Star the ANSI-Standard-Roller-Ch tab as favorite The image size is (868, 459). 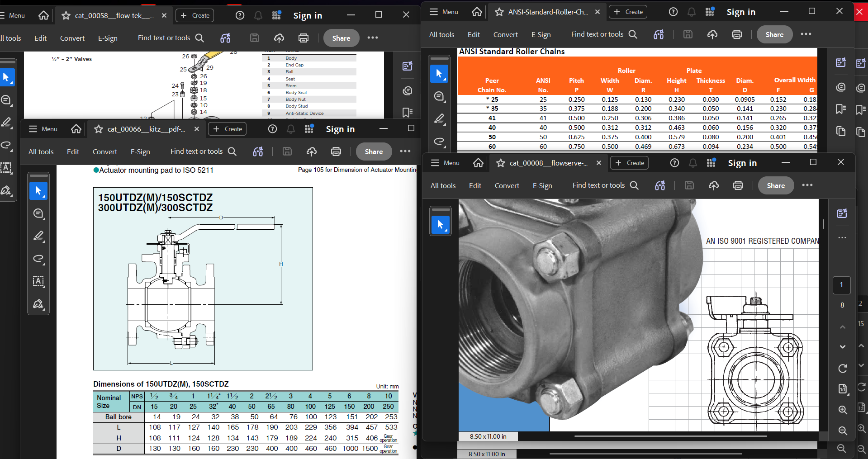(499, 12)
